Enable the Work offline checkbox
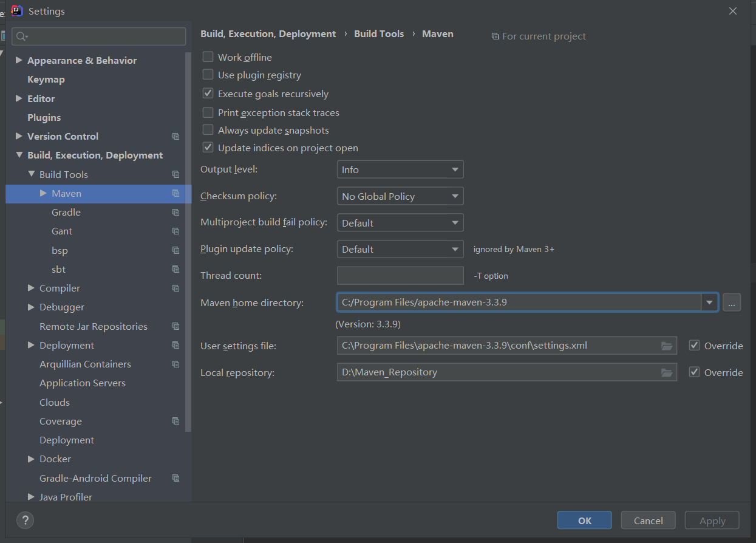The width and height of the screenshot is (756, 543). click(x=208, y=56)
